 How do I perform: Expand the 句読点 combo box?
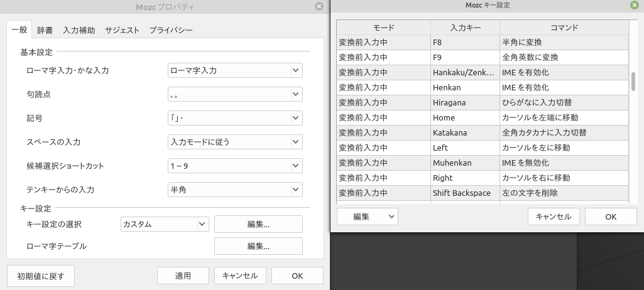pyautogui.click(x=235, y=94)
